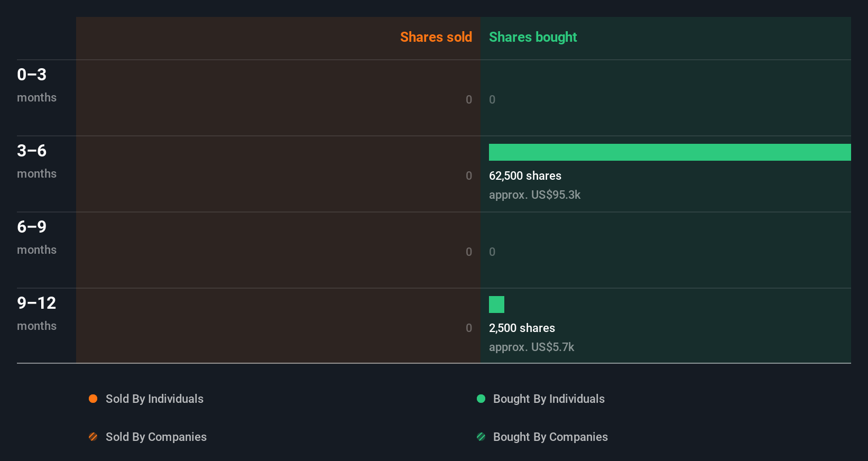Toggle the Sold By Companies legend label
The image size is (868, 461).
pos(156,437)
